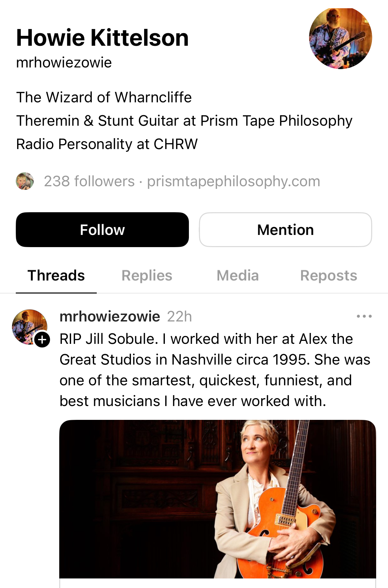Viewport: 388px width, 588px height.
Task: Tap the small follower avatar beside follower count
Action: 25,181
